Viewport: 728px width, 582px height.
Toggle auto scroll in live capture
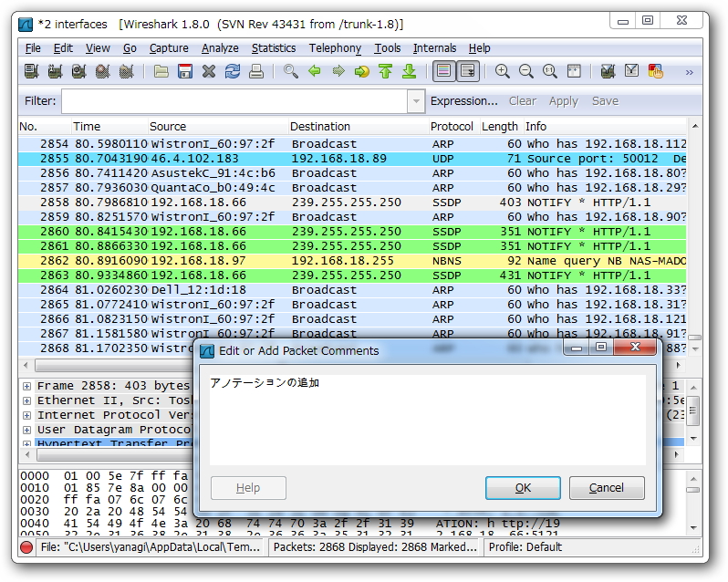(x=467, y=71)
